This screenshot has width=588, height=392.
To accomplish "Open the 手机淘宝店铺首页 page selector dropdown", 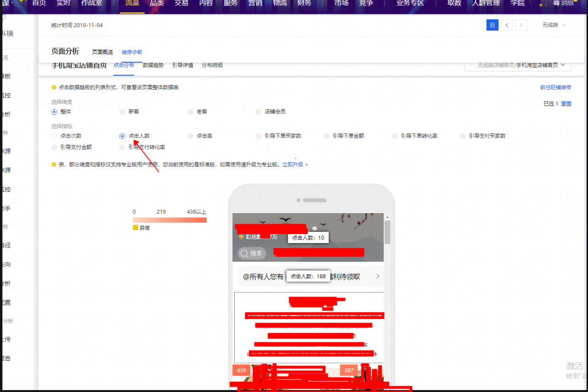I will pyautogui.click(x=518, y=65).
